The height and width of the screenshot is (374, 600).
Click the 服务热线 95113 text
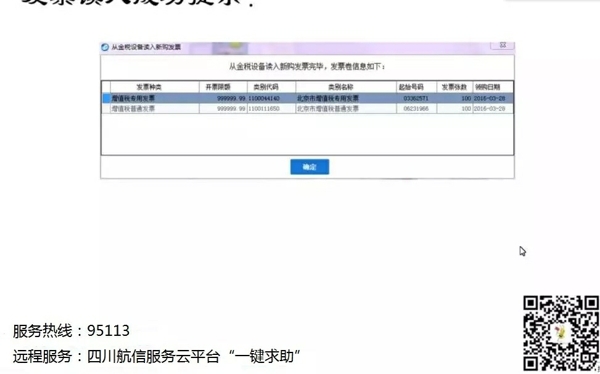pos(71,331)
